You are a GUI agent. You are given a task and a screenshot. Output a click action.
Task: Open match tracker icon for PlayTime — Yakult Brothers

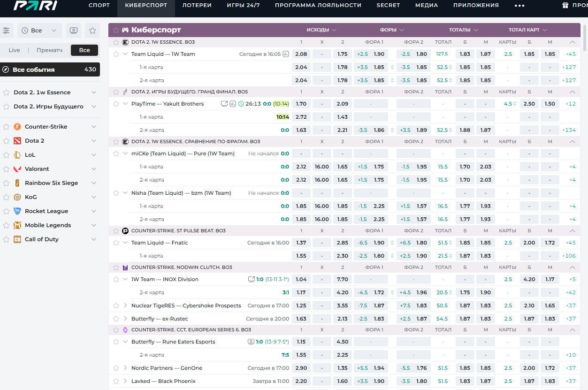click(224, 104)
